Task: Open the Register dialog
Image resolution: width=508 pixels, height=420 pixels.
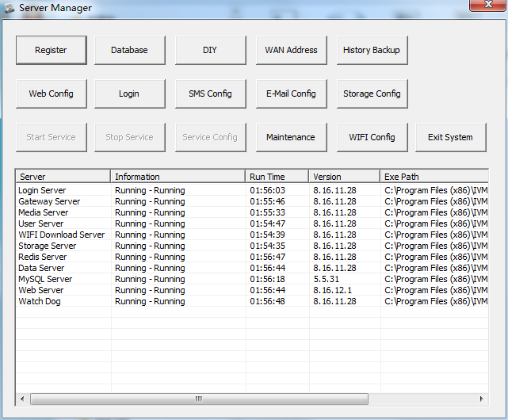Action: tap(51, 50)
